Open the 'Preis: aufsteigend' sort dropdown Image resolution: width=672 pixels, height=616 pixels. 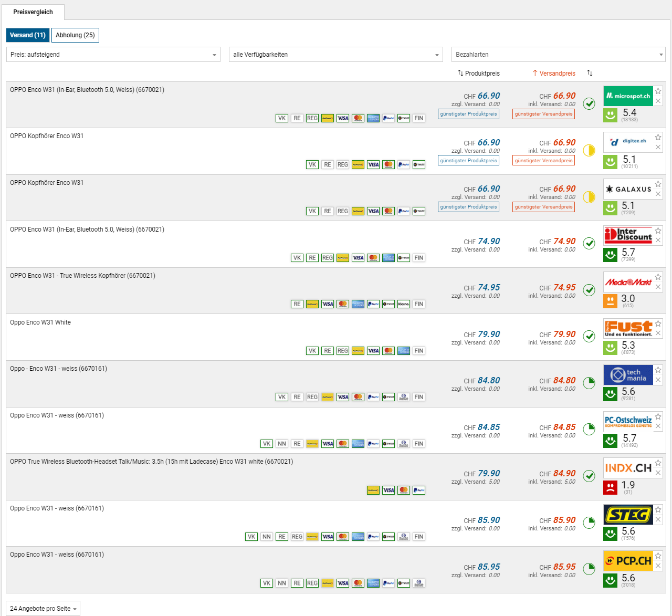113,55
